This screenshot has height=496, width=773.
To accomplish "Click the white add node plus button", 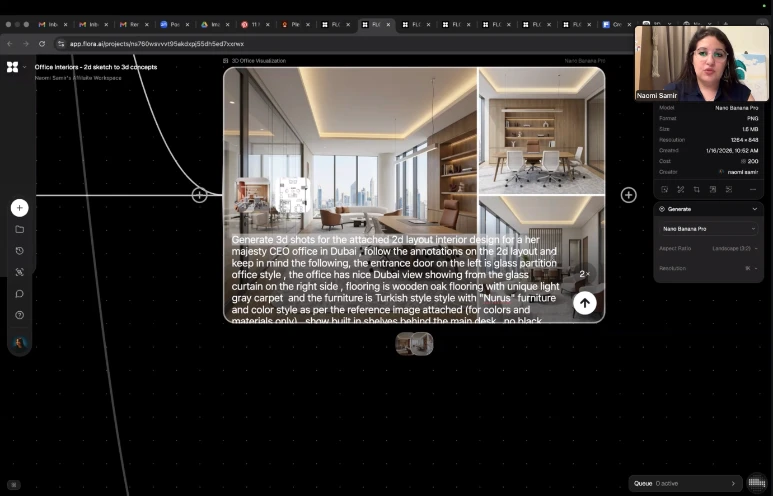I will [19, 208].
